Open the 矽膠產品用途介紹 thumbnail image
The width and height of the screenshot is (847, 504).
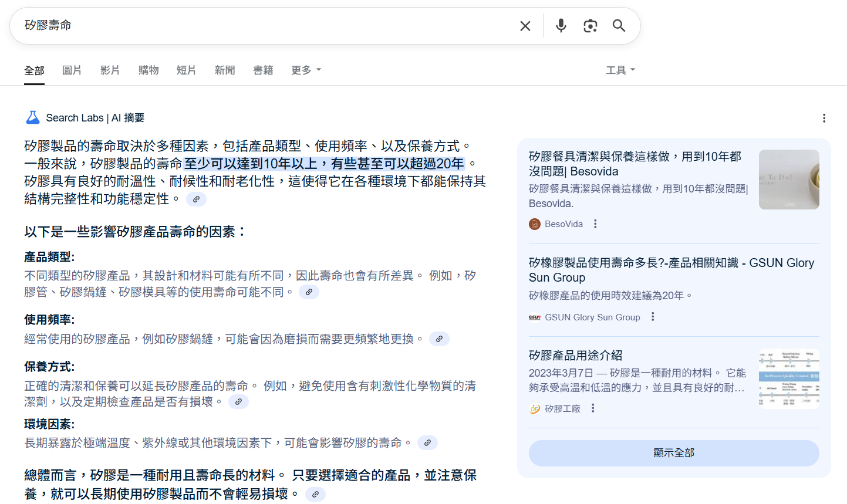[x=789, y=378]
